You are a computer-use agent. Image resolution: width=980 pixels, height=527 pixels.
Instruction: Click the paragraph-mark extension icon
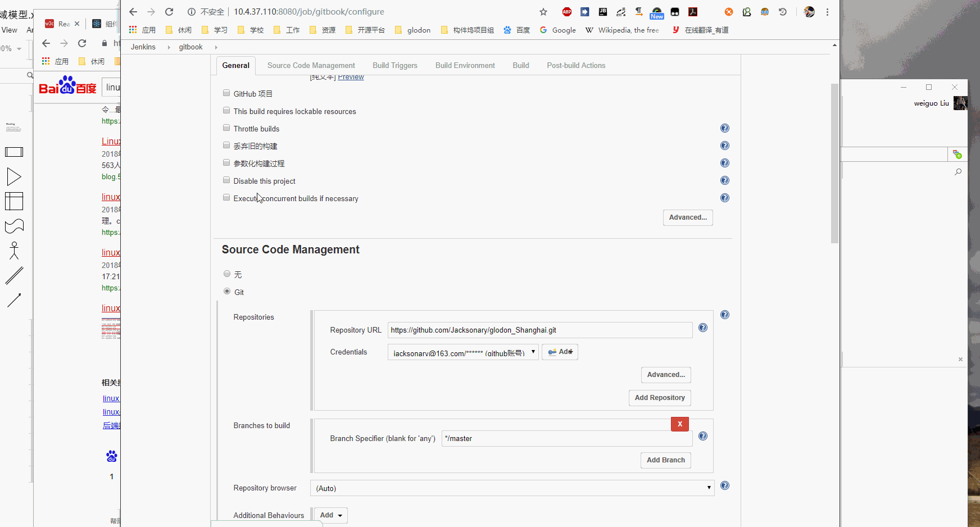click(639, 12)
